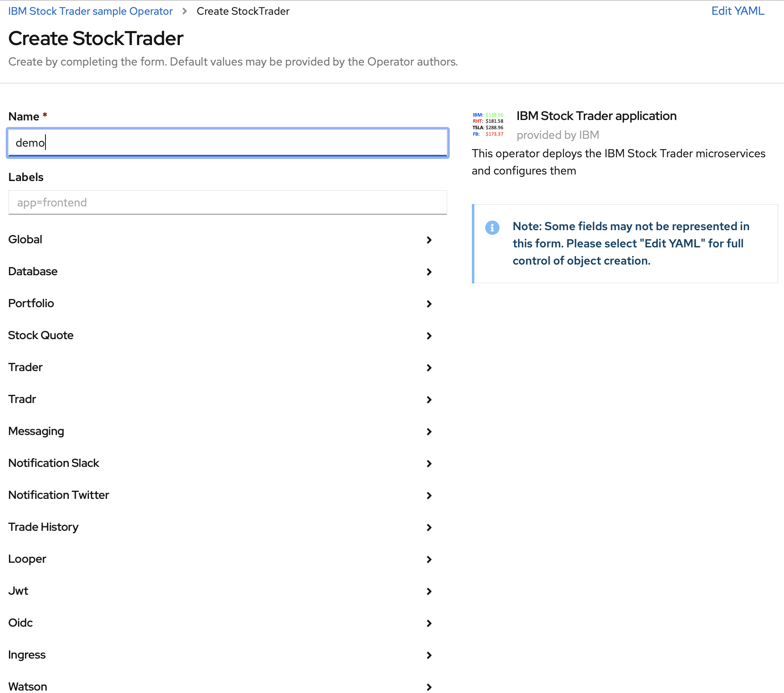Click the IBM Stock Trader application title
Image resolution: width=784 pixels, height=693 pixels.
coord(596,116)
